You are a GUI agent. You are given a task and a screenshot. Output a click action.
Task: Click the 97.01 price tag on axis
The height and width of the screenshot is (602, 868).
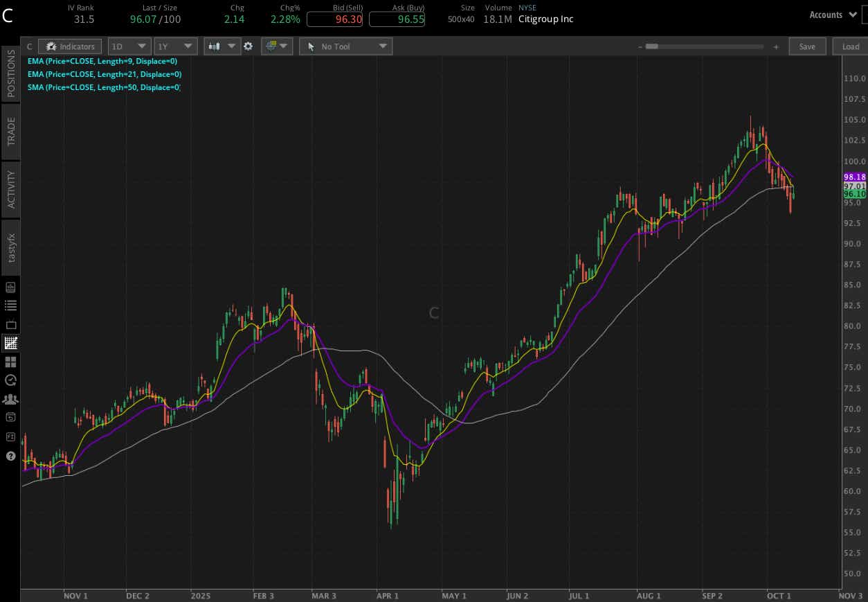[x=855, y=186]
